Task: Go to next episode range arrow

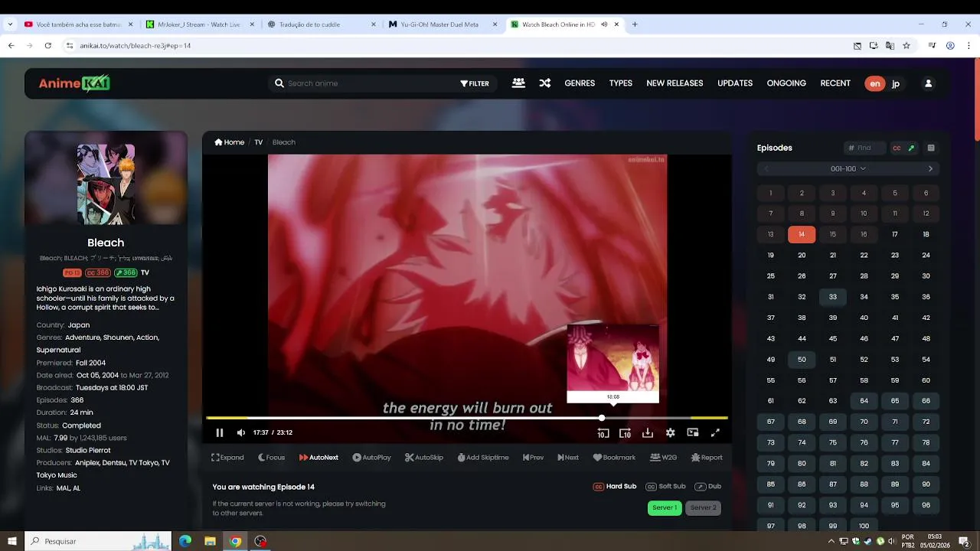Action: 931,169
